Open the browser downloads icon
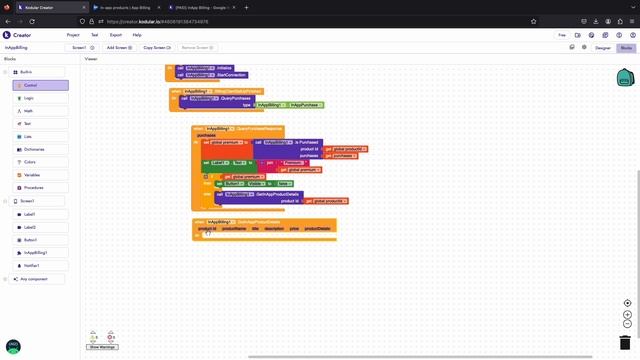The width and height of the screenshot is (640, 360). (x=596, y=21)
